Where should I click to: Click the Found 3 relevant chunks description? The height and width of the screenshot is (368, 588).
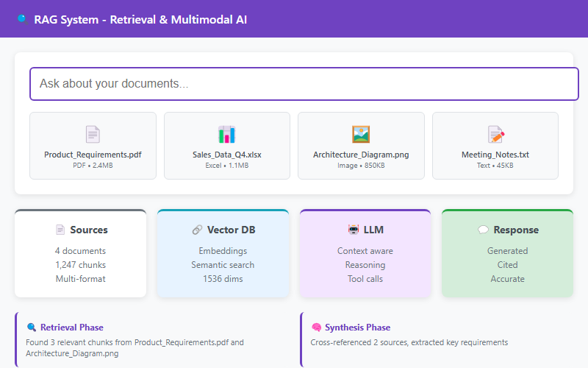(x=135, y=347)
